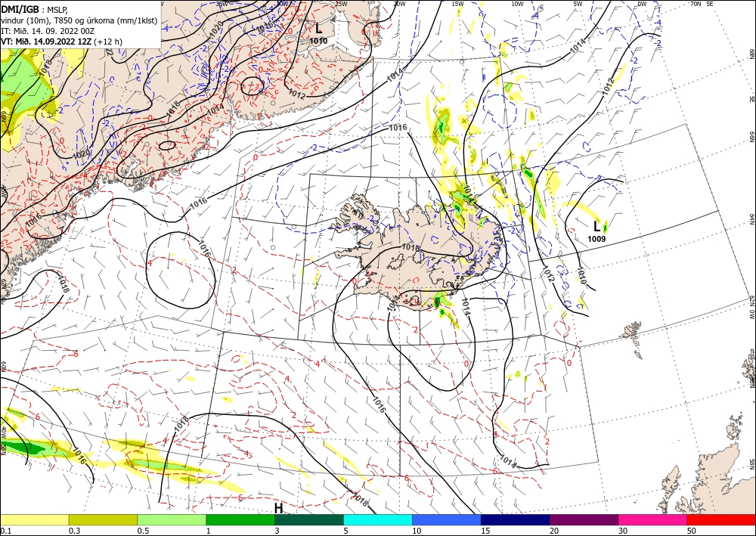756x536 pixels.
Task: Click the 'IT: Mið. 14. 09. 2022 00Z' line
Action: coord(48,31)
